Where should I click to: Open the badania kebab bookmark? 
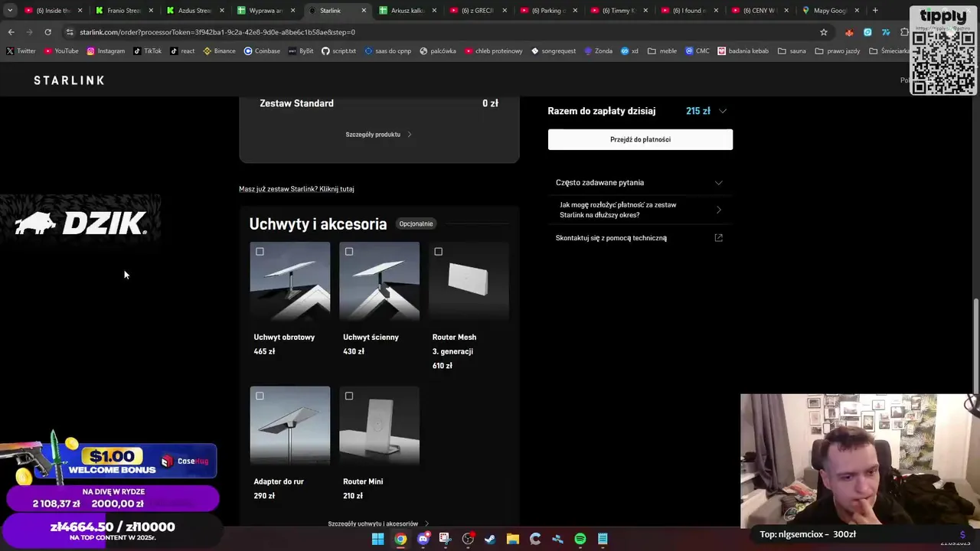click(x=743, y=51)
